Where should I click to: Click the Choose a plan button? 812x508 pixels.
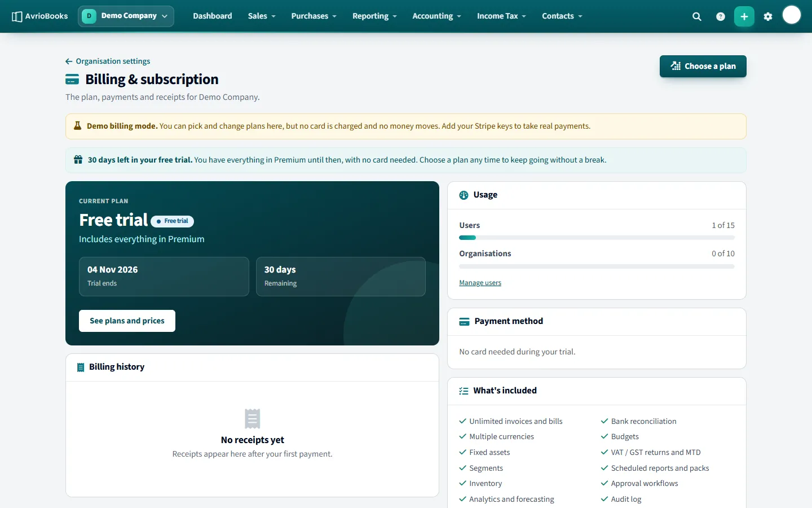[703, 66]
